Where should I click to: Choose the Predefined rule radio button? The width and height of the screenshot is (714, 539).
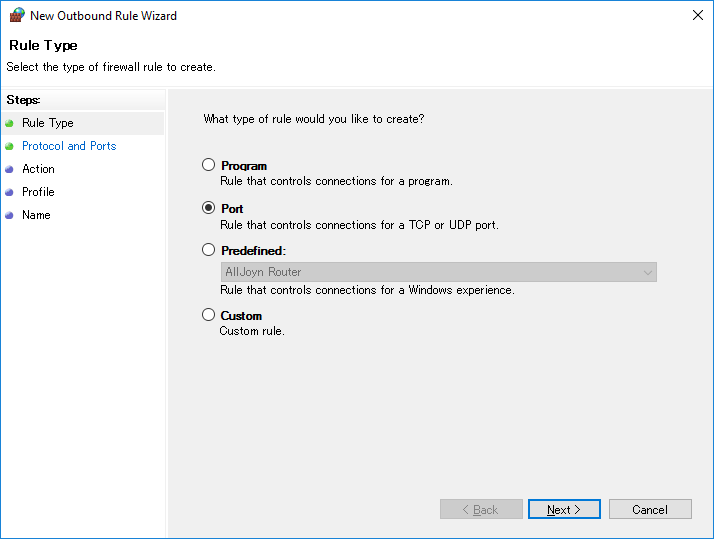[208, 249]
